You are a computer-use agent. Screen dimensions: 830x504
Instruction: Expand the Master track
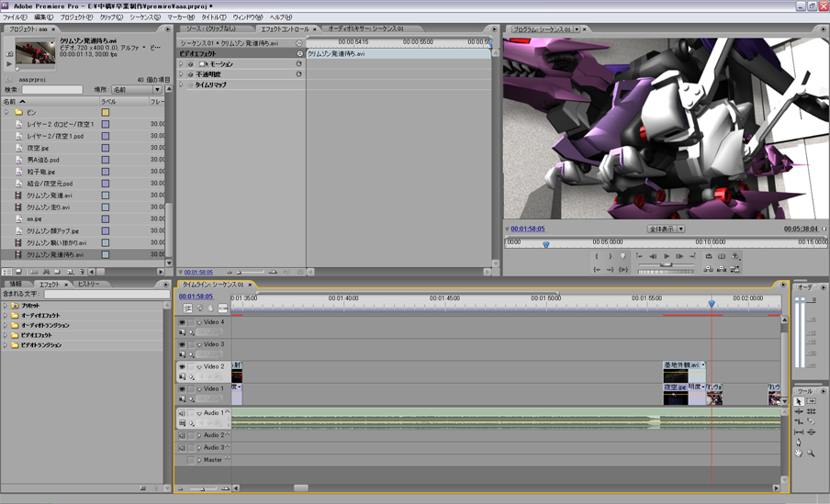click(199, 461)
